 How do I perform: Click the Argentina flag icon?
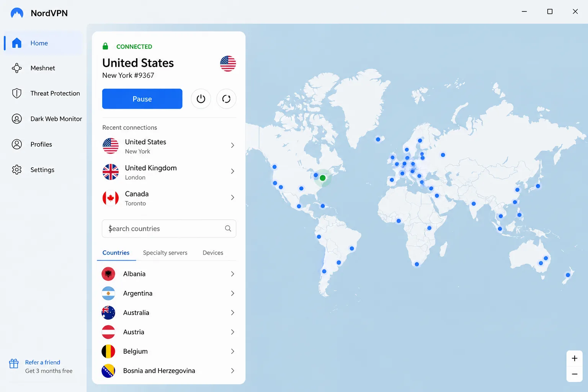(108, 293)
